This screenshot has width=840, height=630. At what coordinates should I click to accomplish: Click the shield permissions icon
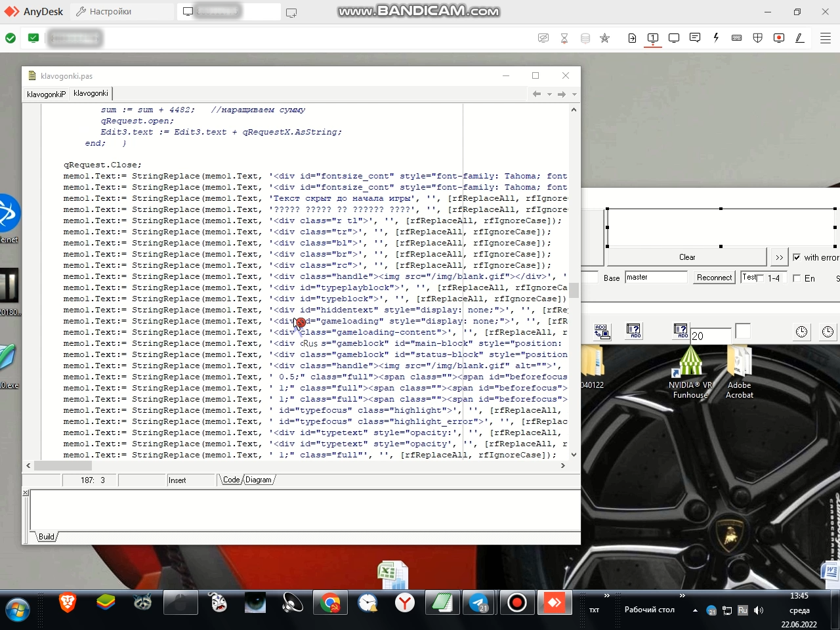(x=758, y=38)
